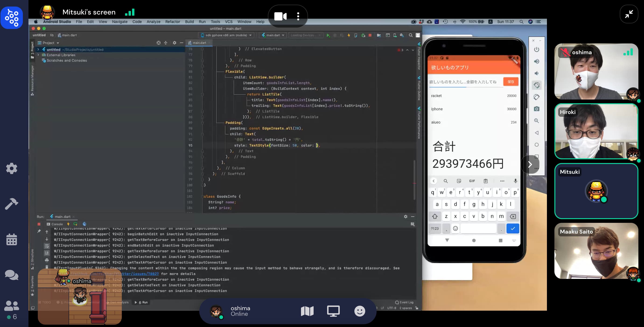Expand the untitled project tree node
This screenshot has width=644, height=327.
click(x=38, y=50)
